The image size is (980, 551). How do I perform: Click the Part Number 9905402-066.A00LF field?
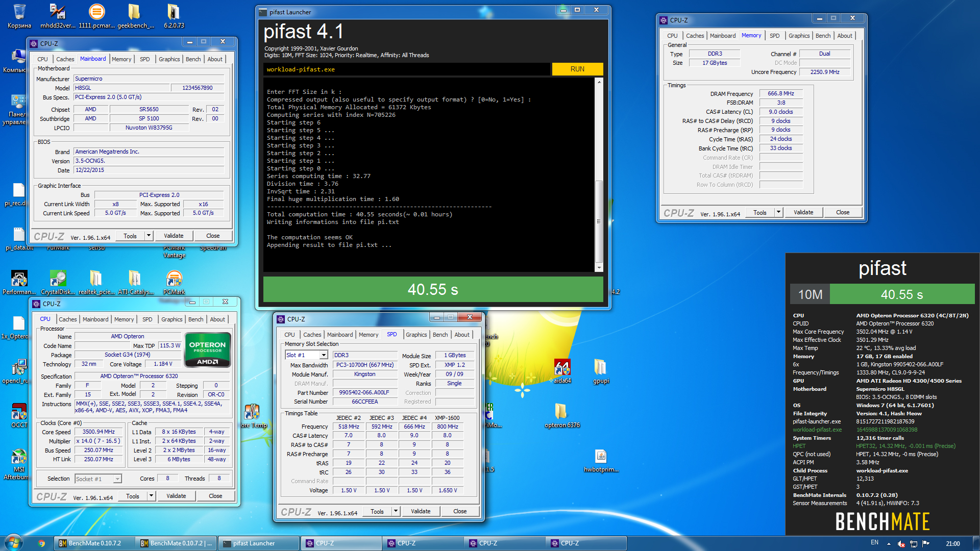tap(364, 393)
